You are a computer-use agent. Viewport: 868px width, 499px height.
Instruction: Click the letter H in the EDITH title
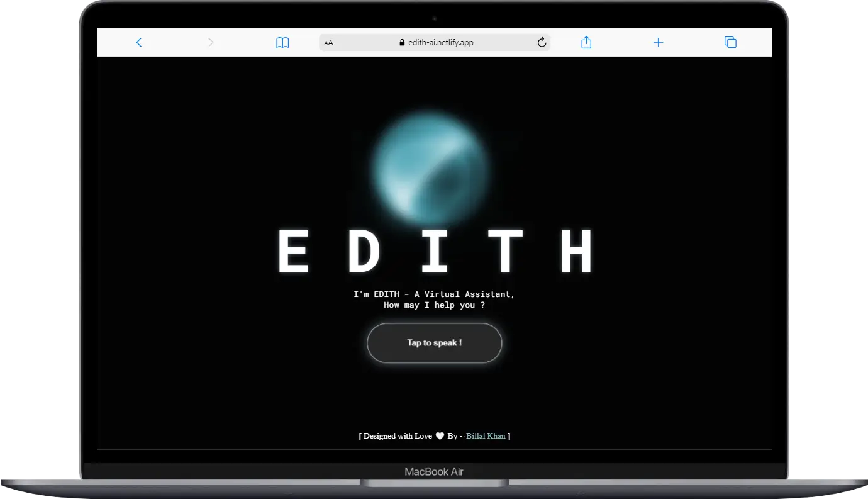tap(577, 251)
